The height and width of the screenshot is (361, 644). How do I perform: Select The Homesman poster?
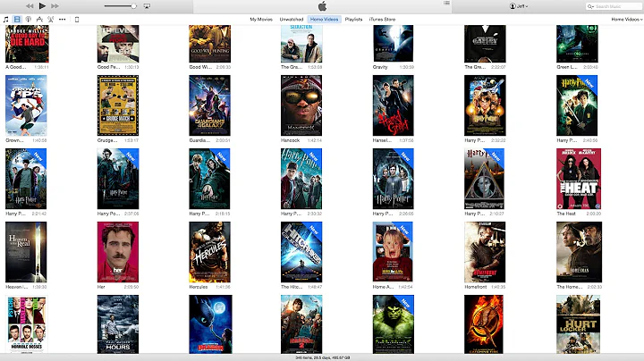[579, 252]
